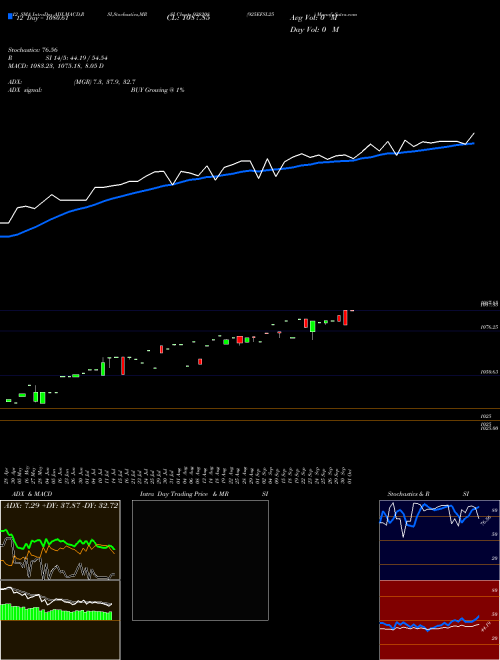500x660 pixels.
Task: Click the 'Intra Day Trading Price & MR' title
Action: coord(184,494)
